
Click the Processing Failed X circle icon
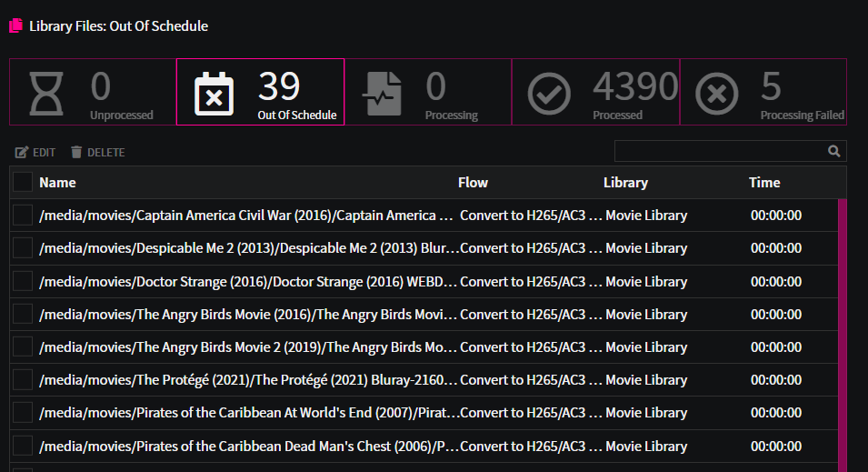tap(716, 95)
